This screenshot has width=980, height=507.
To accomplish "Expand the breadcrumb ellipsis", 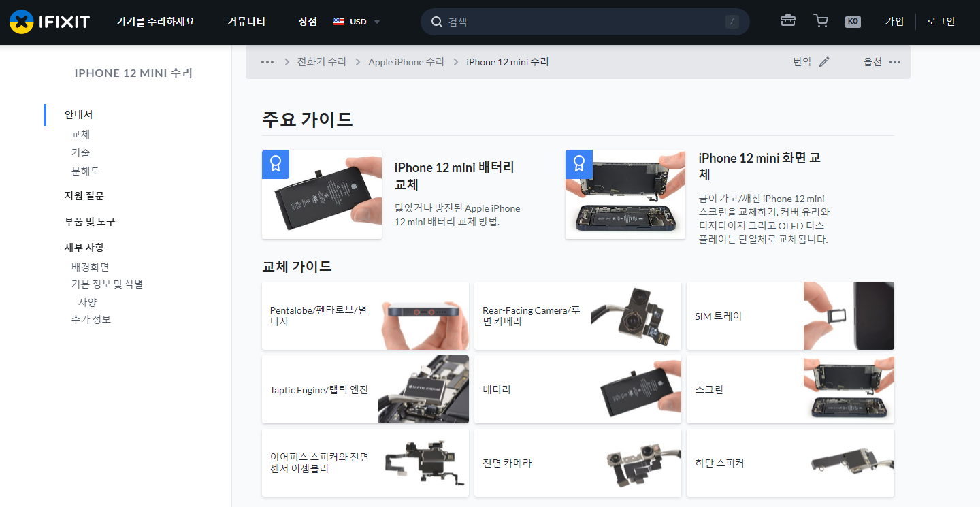I will point(267,62).
